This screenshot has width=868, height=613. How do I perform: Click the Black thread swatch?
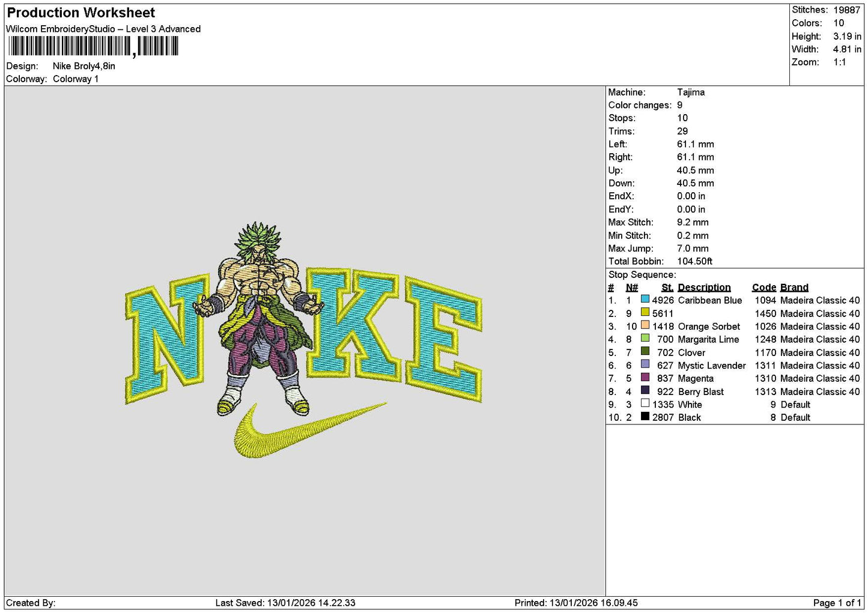pyautogui.click(x=645, y=417)
